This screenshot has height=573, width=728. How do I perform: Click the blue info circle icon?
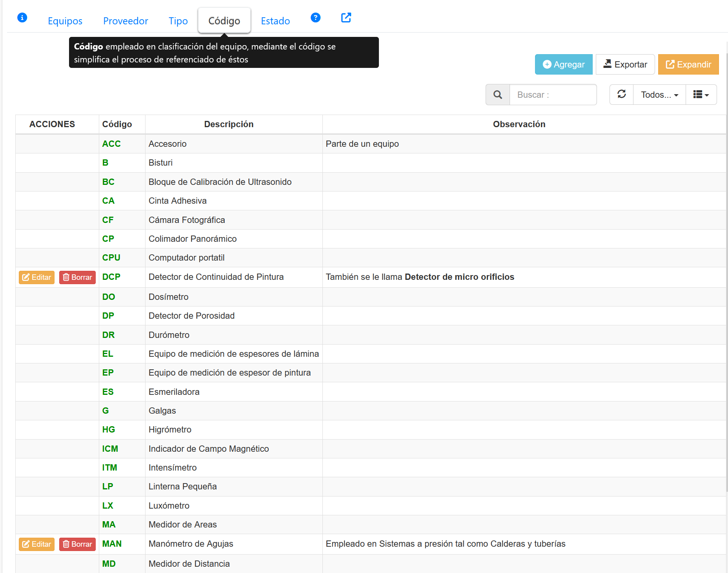pos(22,18)
